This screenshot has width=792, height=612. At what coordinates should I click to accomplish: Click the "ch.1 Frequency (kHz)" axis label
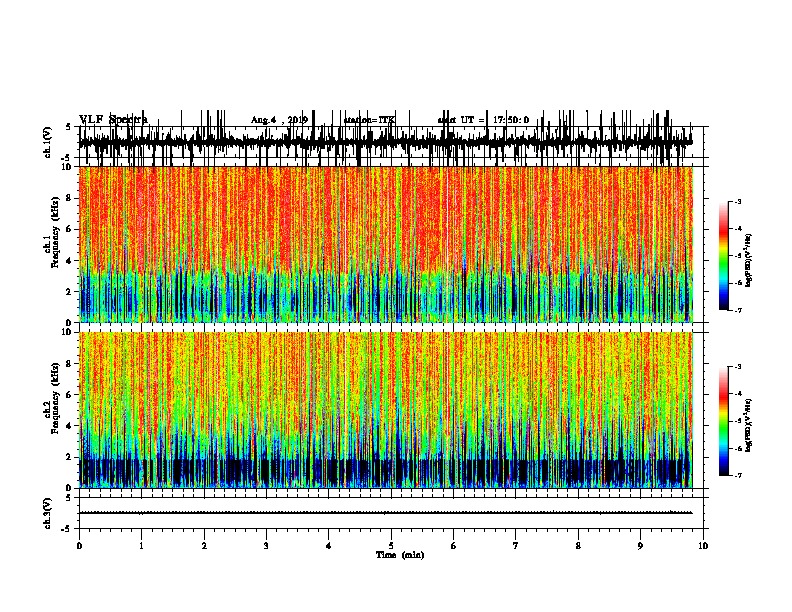(x=52, y=233)
